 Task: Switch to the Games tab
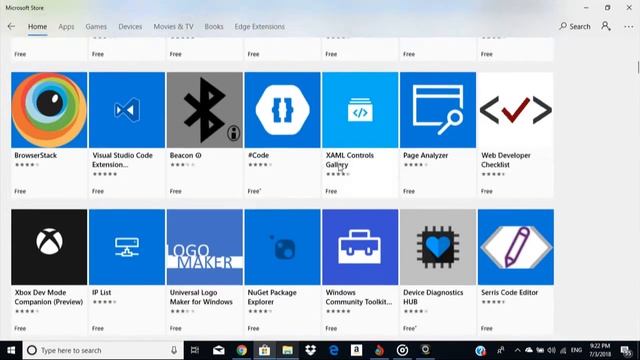pos(96,27)
